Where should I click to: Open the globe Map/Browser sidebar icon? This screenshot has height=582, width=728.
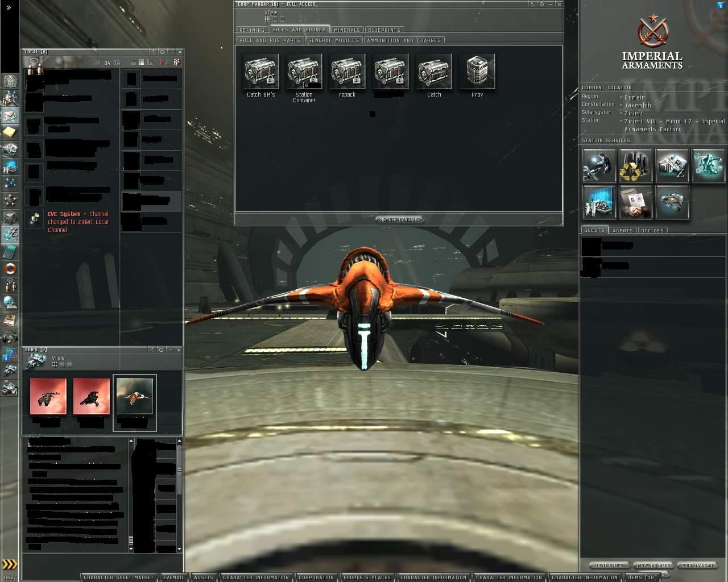tap(10, 303)
